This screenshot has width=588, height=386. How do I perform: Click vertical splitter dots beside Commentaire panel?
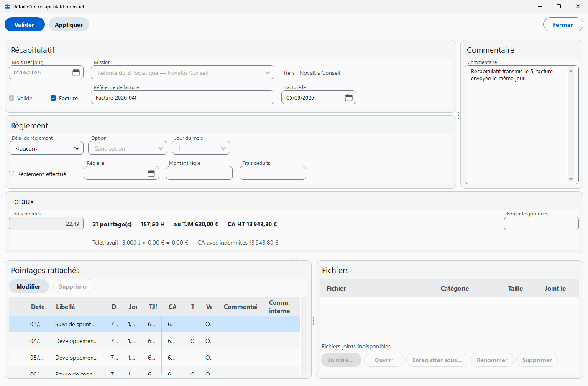pyautogui.click(x=458, y=115)
